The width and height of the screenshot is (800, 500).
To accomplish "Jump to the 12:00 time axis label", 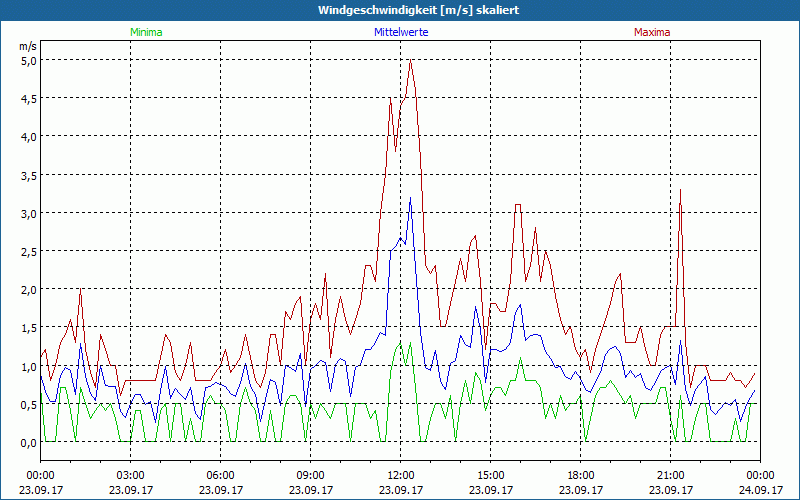I will [400, 475].
